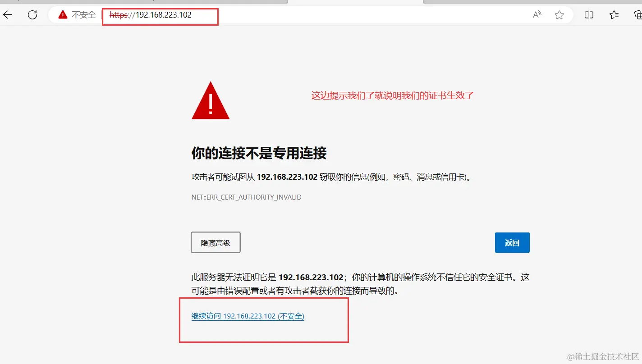
Task: Click the 不安全 site info label
Action: (x=84, y=15)
